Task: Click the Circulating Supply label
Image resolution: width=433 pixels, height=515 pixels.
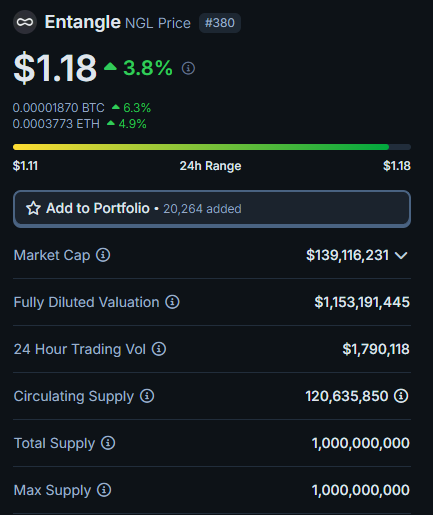Action: (x=74, y=396)
